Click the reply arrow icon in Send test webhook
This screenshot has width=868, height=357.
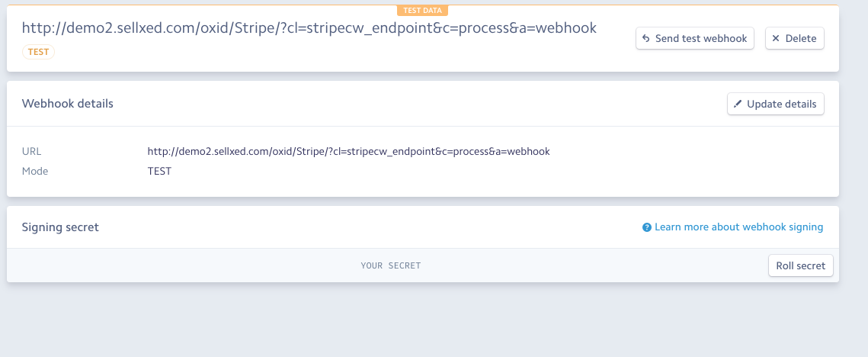click(646, 38)
